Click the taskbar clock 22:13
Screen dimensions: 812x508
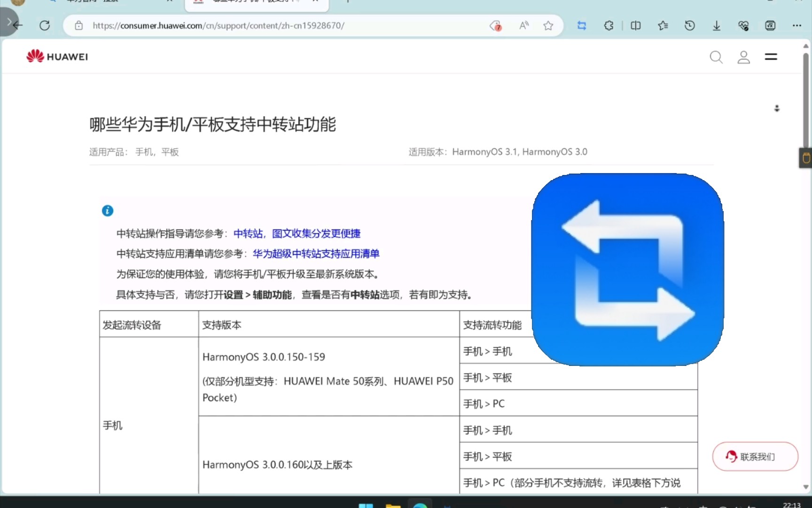pyautogui.click(x=791, y=505)
